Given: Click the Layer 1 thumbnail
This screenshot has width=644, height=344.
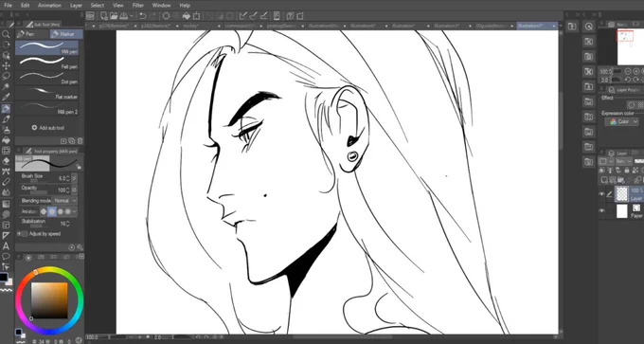Looking at the screenshot, I should tap(622, 194).
